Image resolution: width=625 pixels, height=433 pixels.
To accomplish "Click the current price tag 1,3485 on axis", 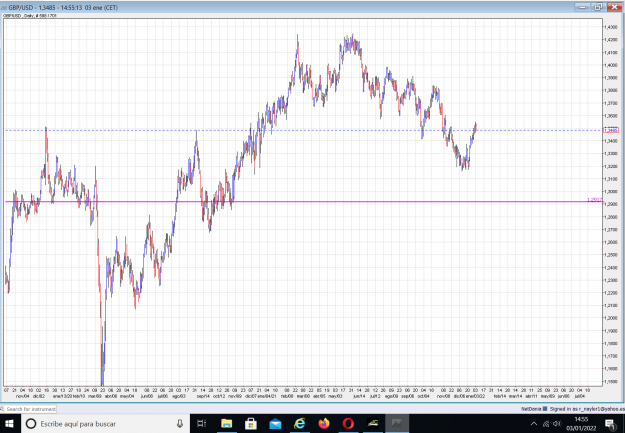I will (x=611, y=130).
